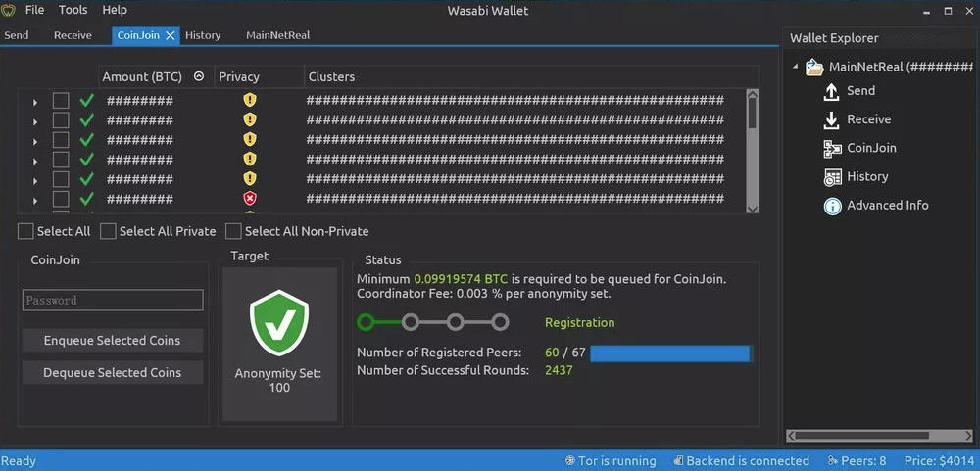
Task: Expand the first coin row
Action: pos(35,103)
